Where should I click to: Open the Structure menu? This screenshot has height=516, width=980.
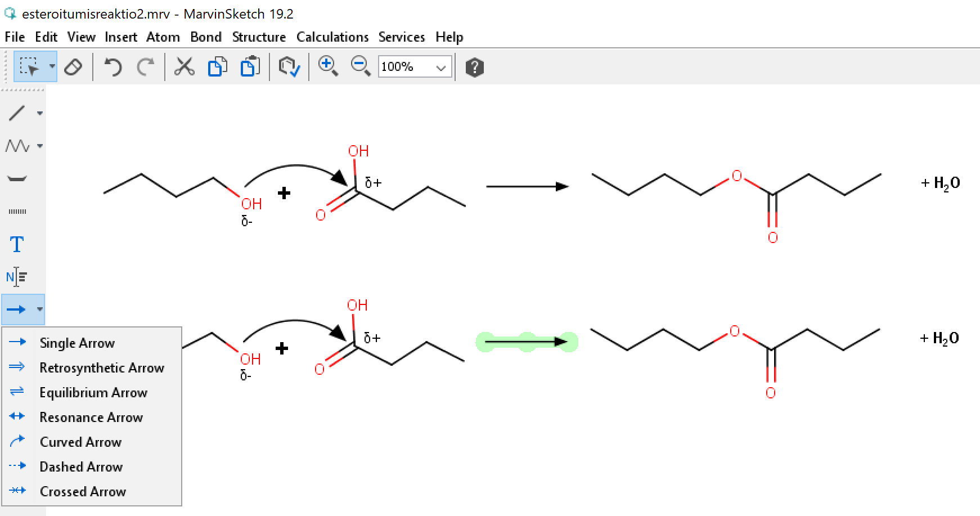pyautogui.click(x=259, y=37)
